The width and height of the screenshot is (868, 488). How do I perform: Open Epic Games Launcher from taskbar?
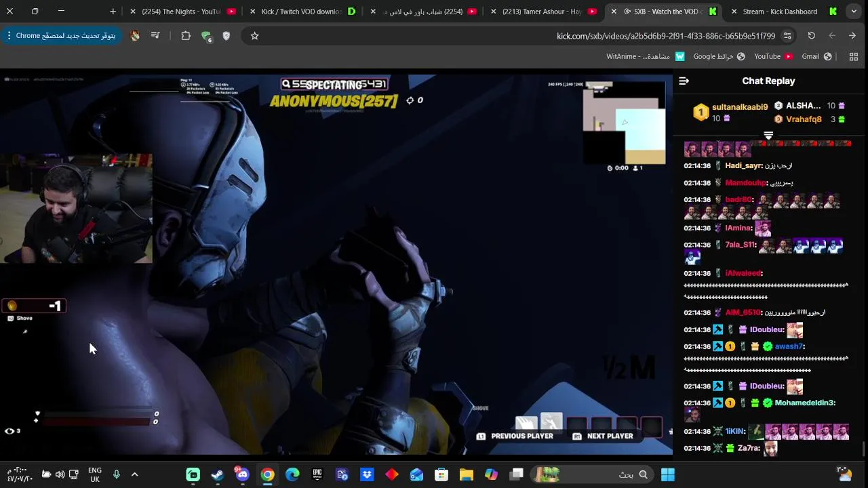pyautogui.click(x=317, y=474)
